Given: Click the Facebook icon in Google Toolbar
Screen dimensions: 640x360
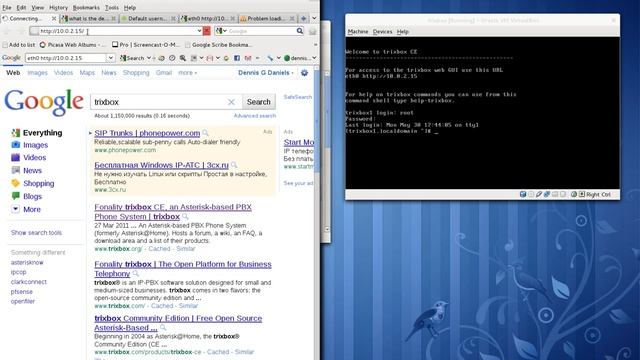Looking at the screenshot, I should click(x=237, y=58).
